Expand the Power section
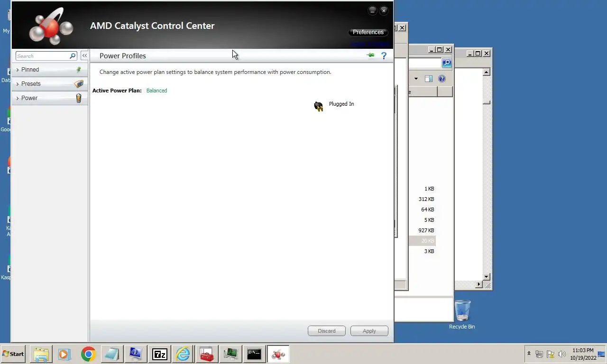Image resolution: width=607 pixels, height=364 pixels. 49,98
